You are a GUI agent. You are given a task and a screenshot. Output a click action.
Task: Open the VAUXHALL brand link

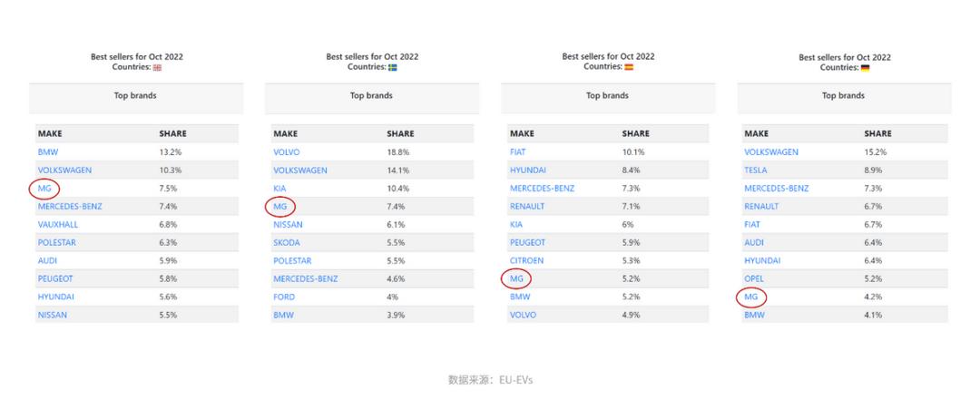click(58, 224)
